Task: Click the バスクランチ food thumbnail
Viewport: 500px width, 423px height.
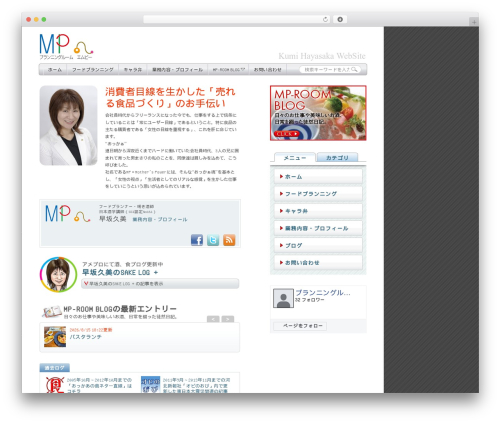Action: [x=55, y=337]
